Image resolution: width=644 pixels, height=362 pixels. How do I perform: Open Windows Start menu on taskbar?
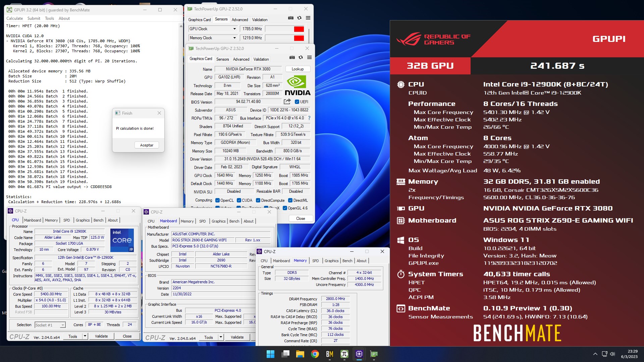pyautogui.click(x=270, y=354)
